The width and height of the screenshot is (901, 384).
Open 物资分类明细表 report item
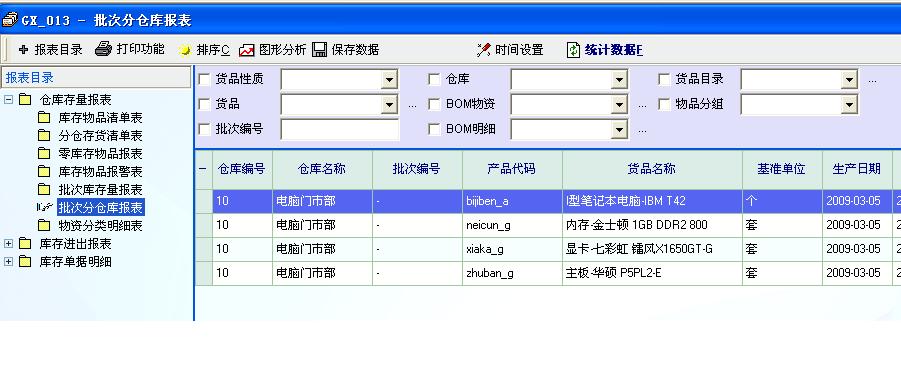100,225
